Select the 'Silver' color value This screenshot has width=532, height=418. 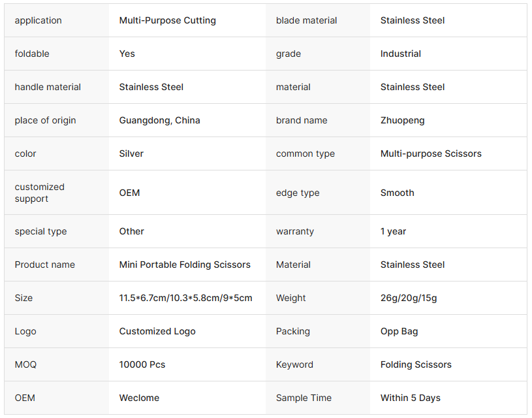coord(131,153)
